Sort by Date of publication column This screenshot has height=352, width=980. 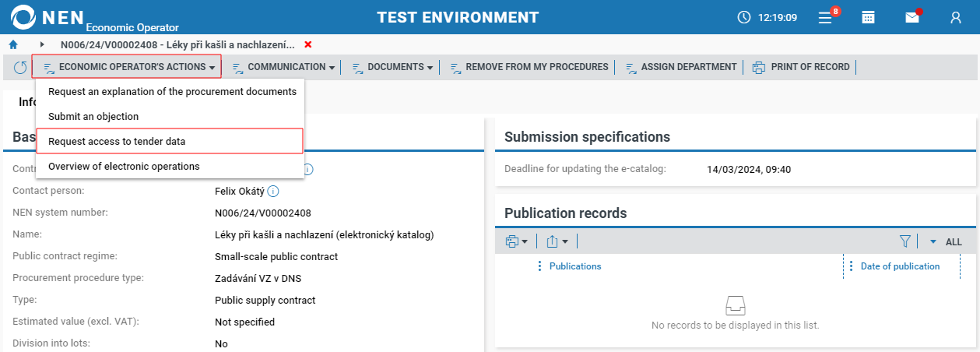click(x=900, y=266)
